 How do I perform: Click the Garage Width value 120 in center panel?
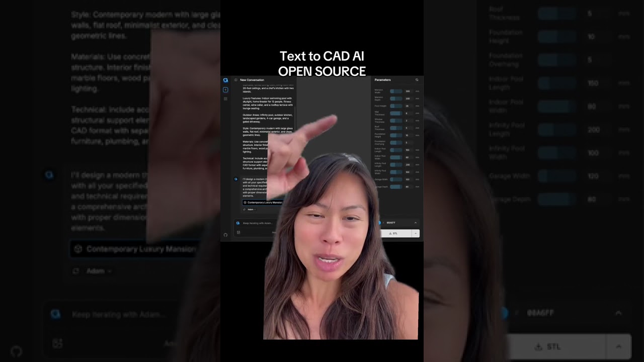408,179
